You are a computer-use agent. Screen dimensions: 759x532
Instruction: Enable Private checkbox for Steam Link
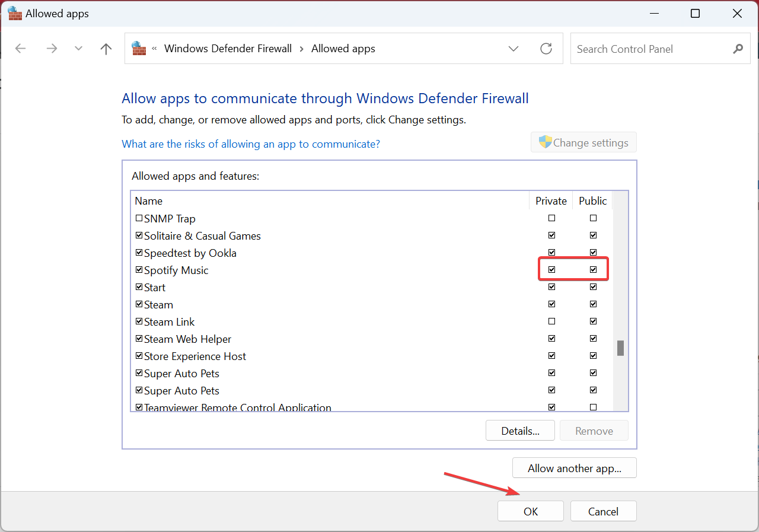point(552,321)
